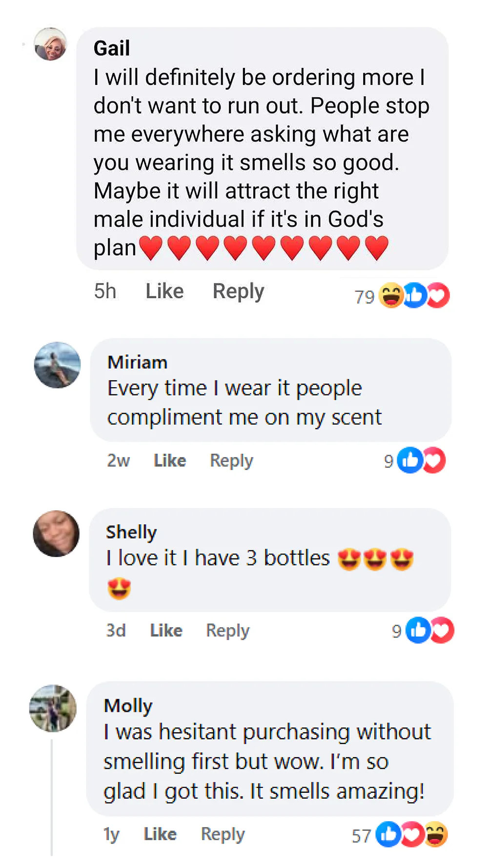Screen dimensions: 488x868
Task: Reply to Molly's comment
Action: tap(223, 834)
